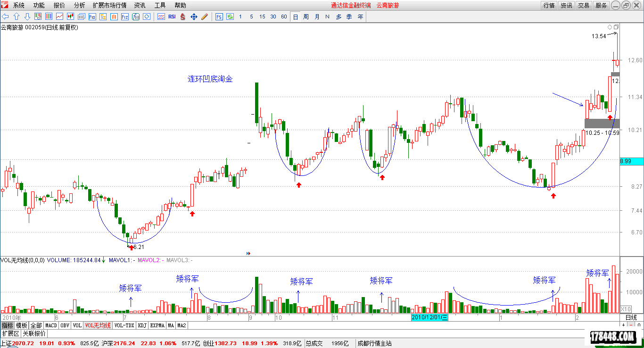Viewport: 644px width, 348px height.
Task: Switch to the OBV indicator tab
Action: tap(65, 325)
